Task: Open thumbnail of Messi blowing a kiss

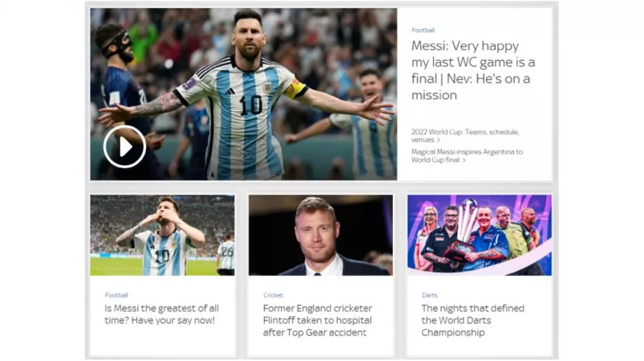Action: 162,235
